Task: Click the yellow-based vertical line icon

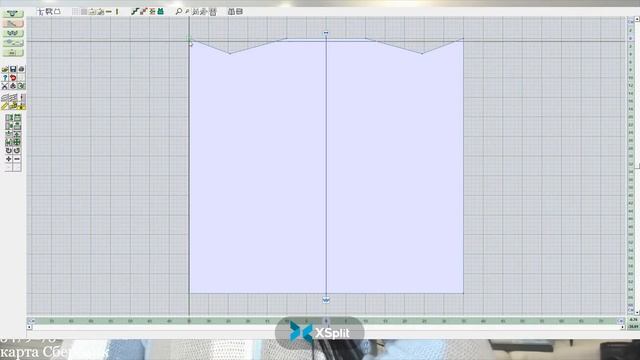Action: [22, 107]
